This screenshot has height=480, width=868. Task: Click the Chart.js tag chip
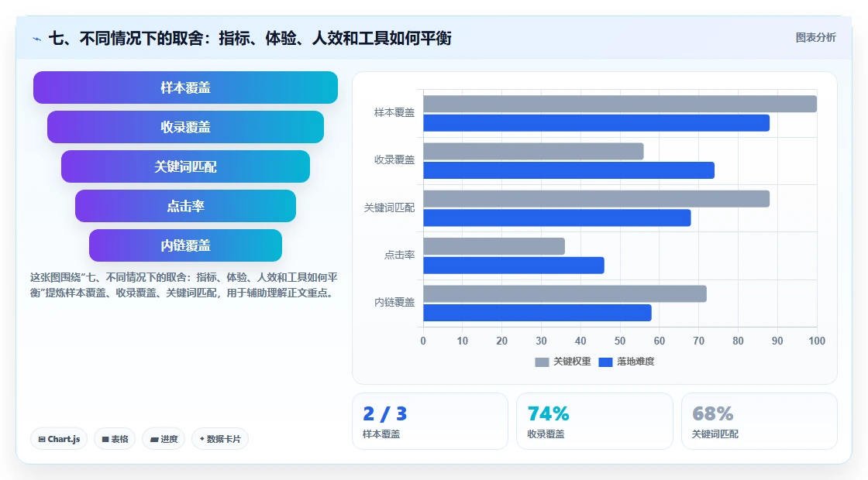(59, 439)
